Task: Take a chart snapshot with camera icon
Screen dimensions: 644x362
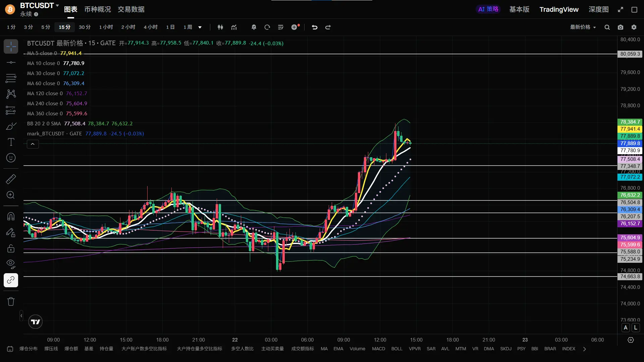Action: 621,27
